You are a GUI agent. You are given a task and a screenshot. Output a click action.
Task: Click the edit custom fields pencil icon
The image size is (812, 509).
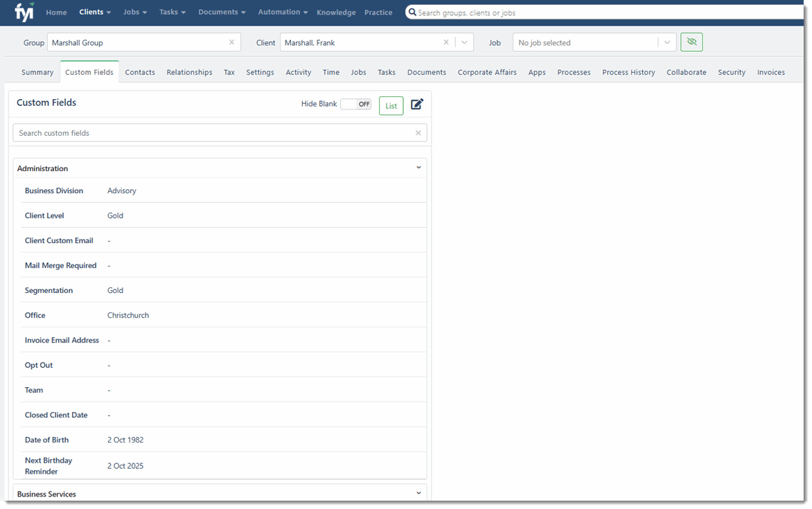click(x=417, y=105)
